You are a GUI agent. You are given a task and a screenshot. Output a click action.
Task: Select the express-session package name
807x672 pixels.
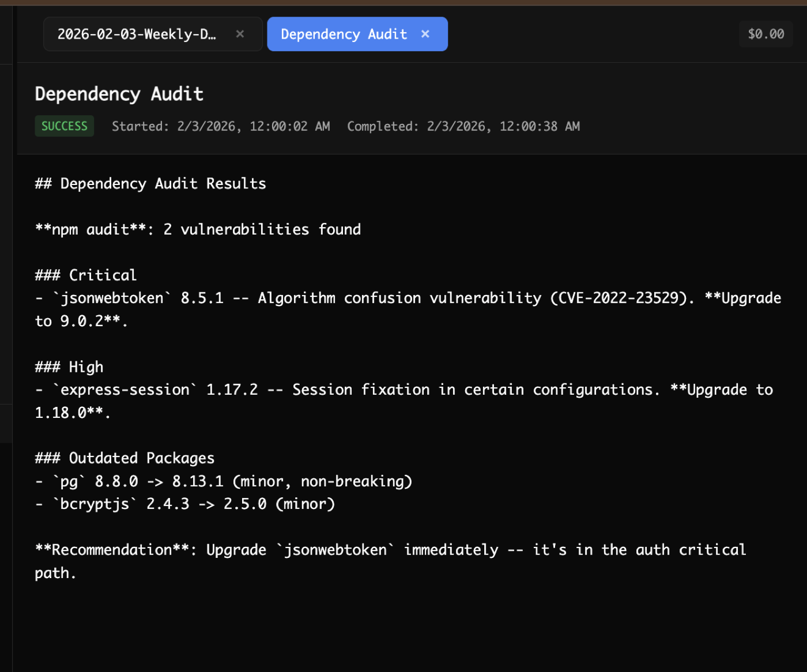click(x=124, y=389)
